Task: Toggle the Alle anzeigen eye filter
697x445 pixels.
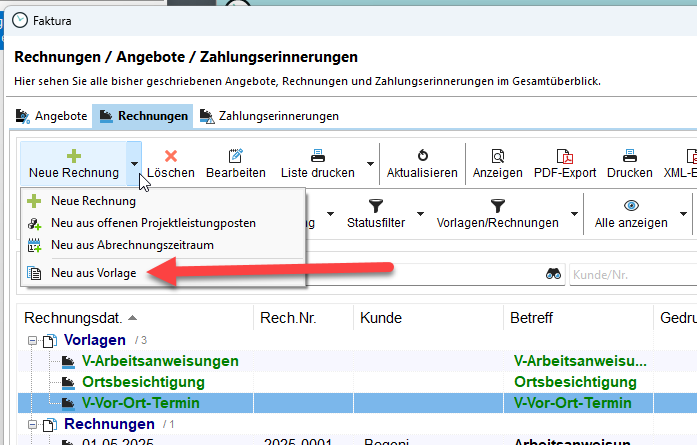Action: (631, 205)
